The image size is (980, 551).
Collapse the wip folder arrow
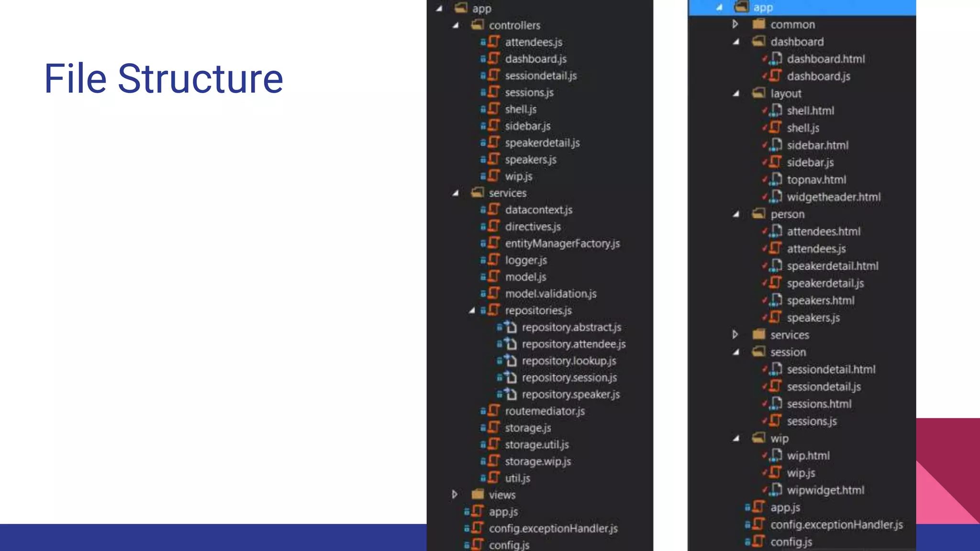(x=736, y=439)
